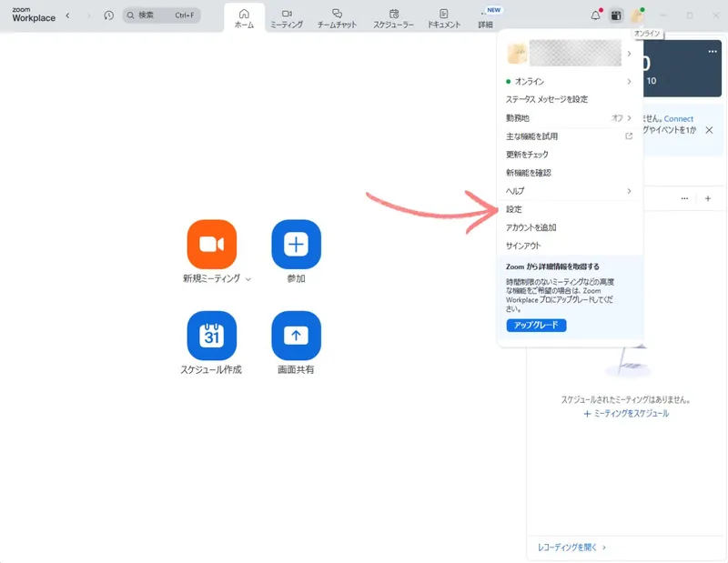Viewport: 728px width, 563px height.
Task: Open the ヘルプ submenu
Action: coord(569,191)
